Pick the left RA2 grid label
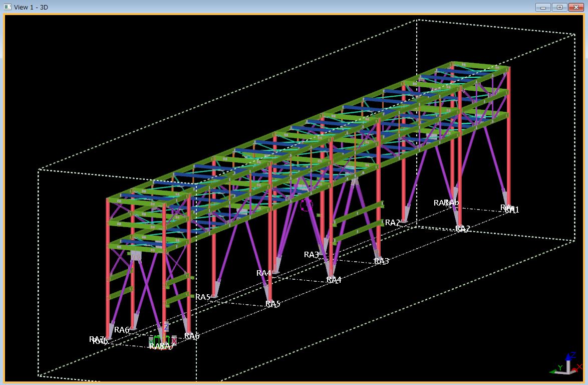The width and height of the screenshot is (588, 385). click(x=393, y=223)
